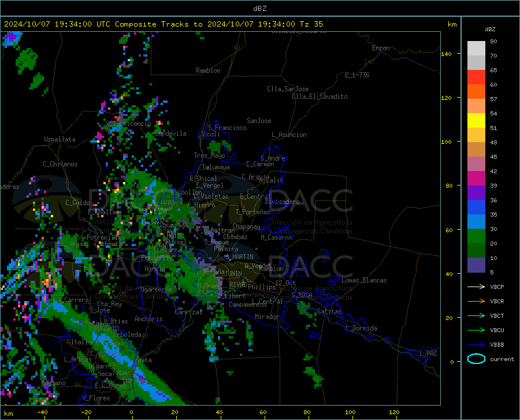Click the L_Asuncion map label

pos(289,135)
